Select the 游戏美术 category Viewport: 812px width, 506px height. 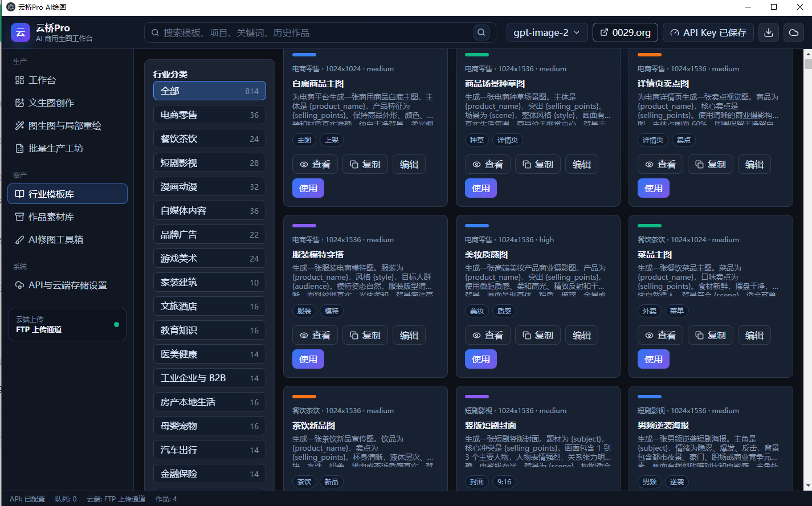coord(210,258)
